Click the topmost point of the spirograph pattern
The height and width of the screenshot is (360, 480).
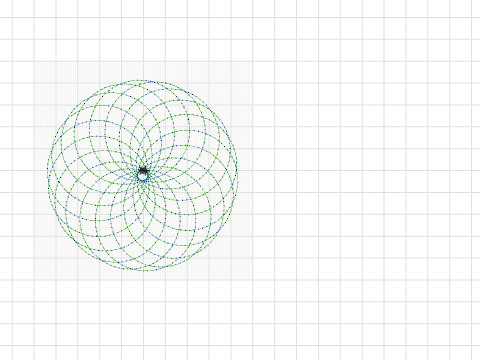tap(143, 80)
